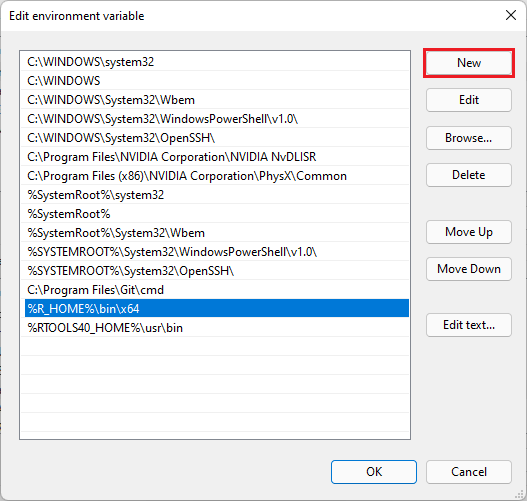Image resolution: width=527 pixels, height=501 pixels.
Task: Click the resize grip in dialog corner
Action: point(519,493)
